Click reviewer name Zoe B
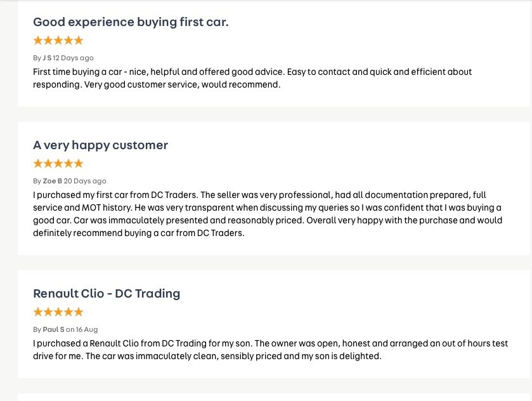This screenshot has height=401, width=532. (x=52, y=181)
